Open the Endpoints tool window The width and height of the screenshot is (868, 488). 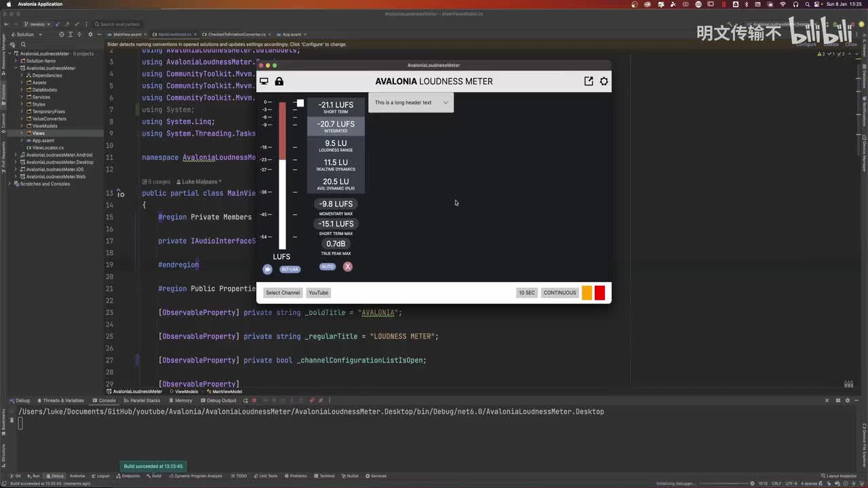127,476
